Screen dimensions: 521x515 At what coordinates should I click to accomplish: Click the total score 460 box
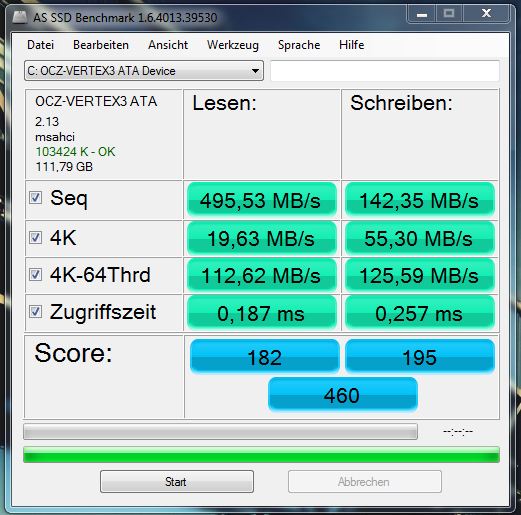point(343,395)
